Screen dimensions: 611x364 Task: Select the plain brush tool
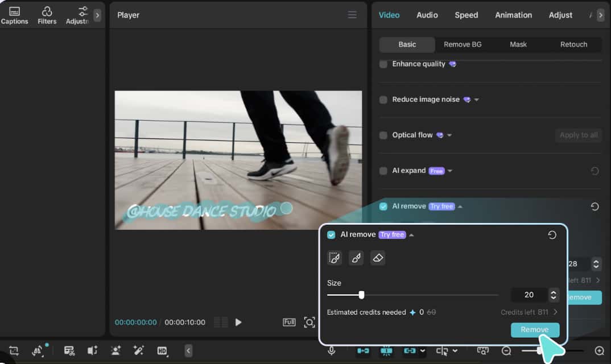tap(356, 258)
